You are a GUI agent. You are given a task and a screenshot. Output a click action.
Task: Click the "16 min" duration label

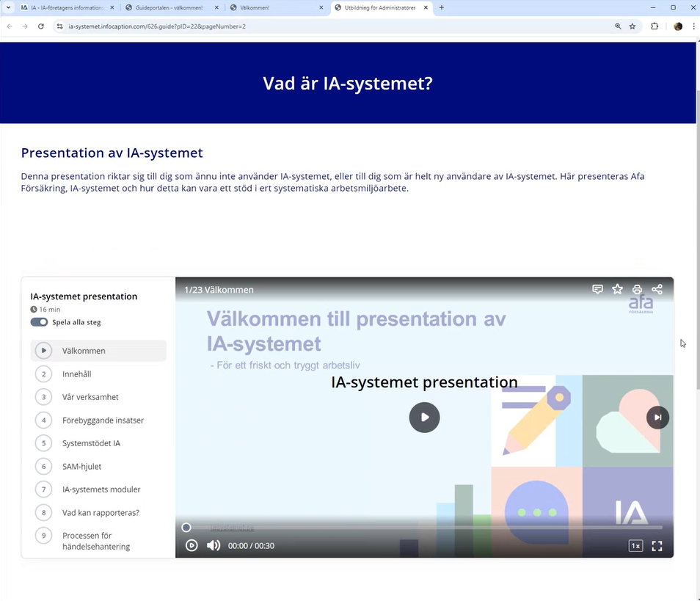tap(50, 310)
